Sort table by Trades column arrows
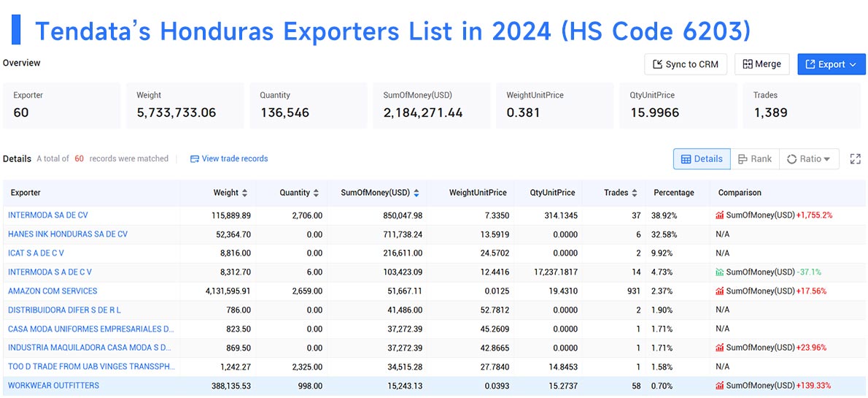The width and height of the screenshot is (868, 398). [635, 193]
